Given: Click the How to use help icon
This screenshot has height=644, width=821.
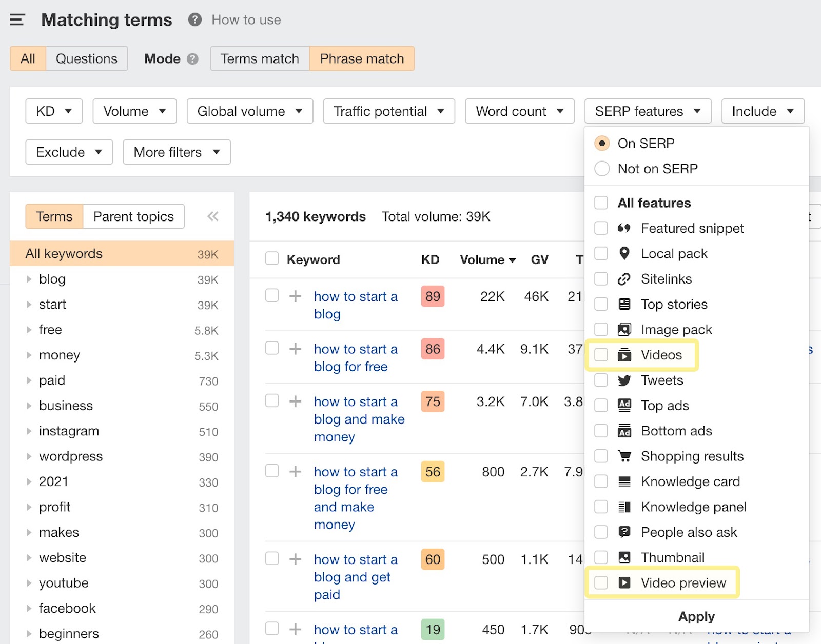Looking at the screenshot, I should pos(194,19).
